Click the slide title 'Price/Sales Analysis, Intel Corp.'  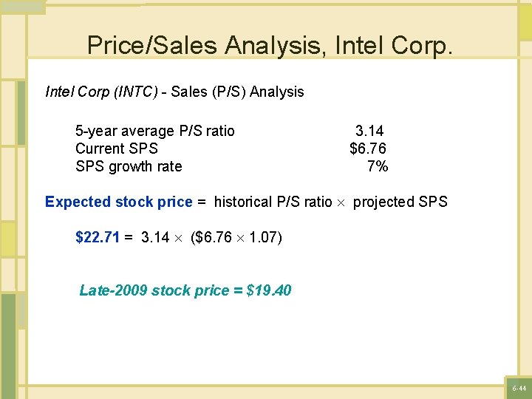point(269,45)
